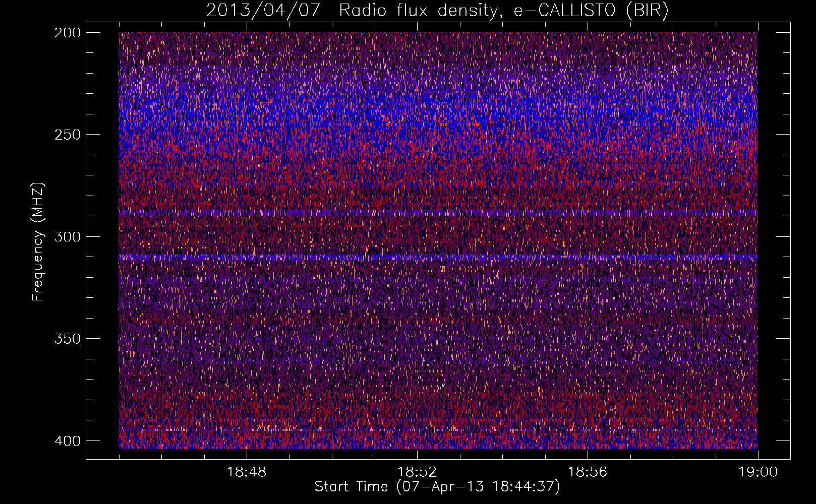Click the 400 frequency tick label
The width and height of the screenshot is (816, 504).
68,440
